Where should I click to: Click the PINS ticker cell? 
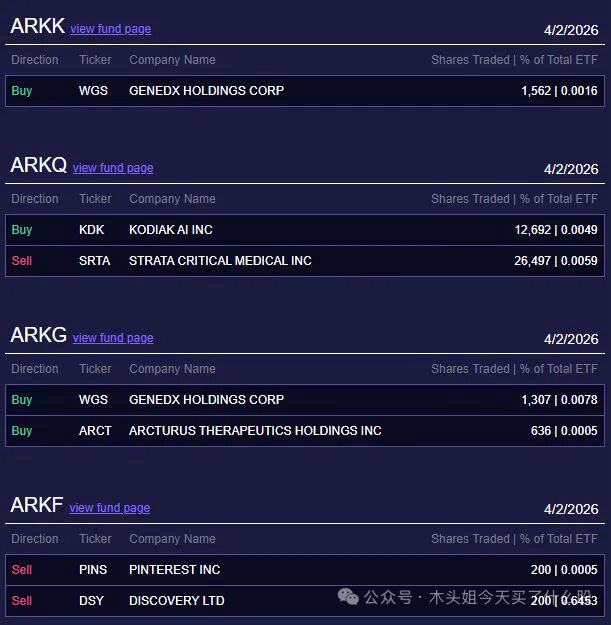(x=93, y=570)
